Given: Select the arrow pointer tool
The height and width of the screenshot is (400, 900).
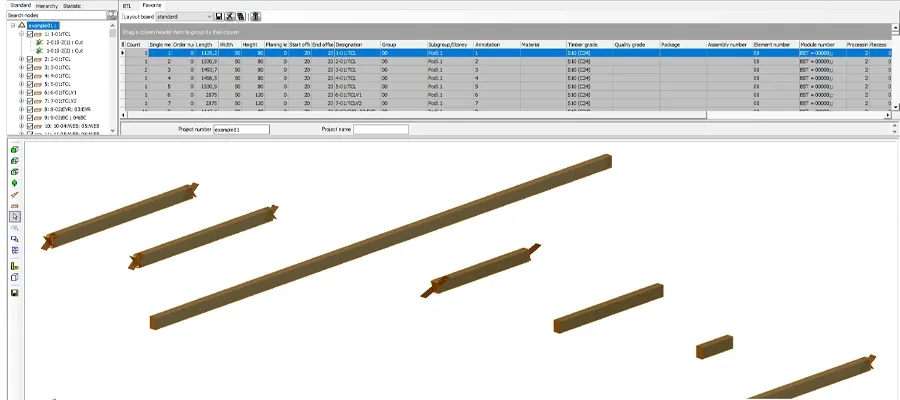Looking at the screenshot, I should (15, 217).
